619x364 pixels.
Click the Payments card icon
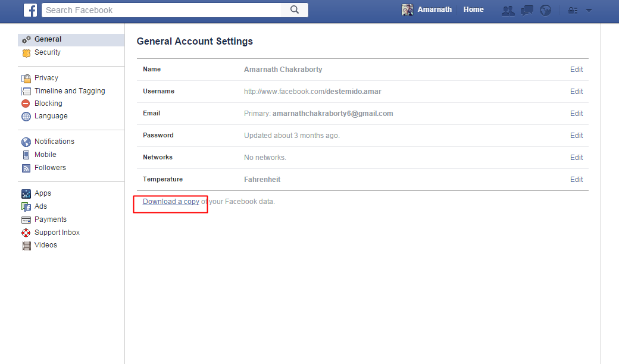(x=26, y=219)
